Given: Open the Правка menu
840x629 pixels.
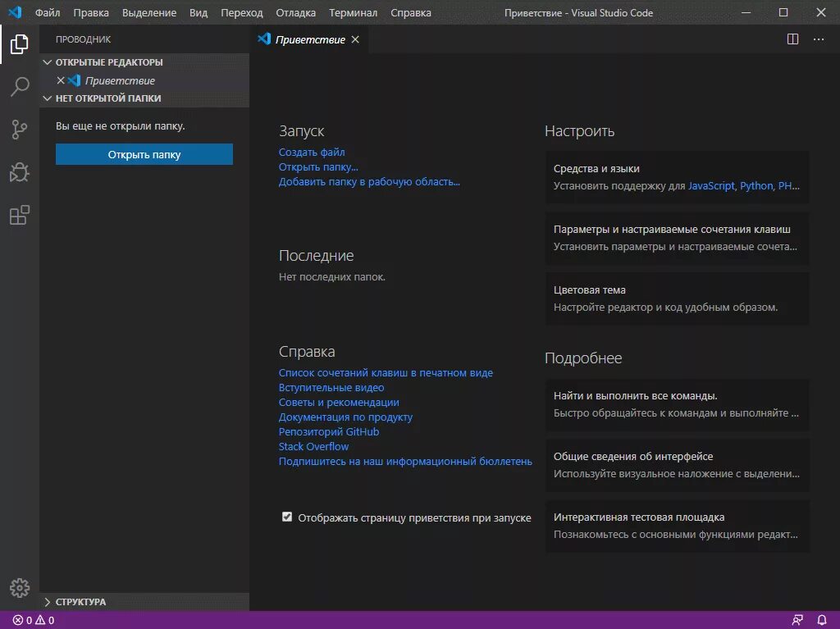Looking at the screenshot, I should (x=91, y=12).
